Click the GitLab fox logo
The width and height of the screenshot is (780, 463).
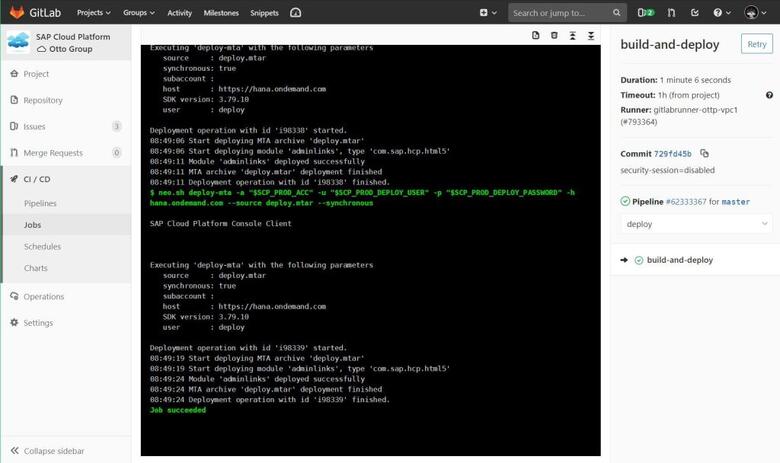tap(16, 13)
